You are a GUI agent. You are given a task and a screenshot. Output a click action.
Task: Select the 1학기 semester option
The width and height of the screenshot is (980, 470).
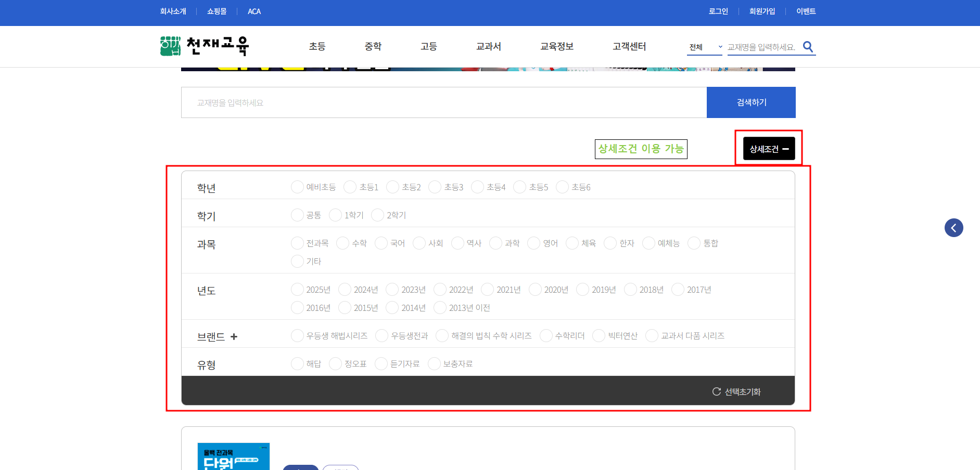point(336,215)
